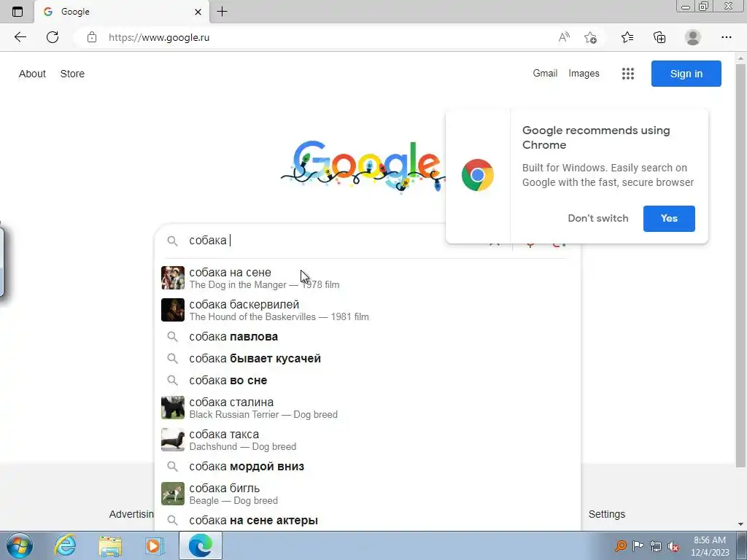Click Black Russian Terrier thumbnail
Viewport: 747px width, 560px height.
(x=172, y=408)
